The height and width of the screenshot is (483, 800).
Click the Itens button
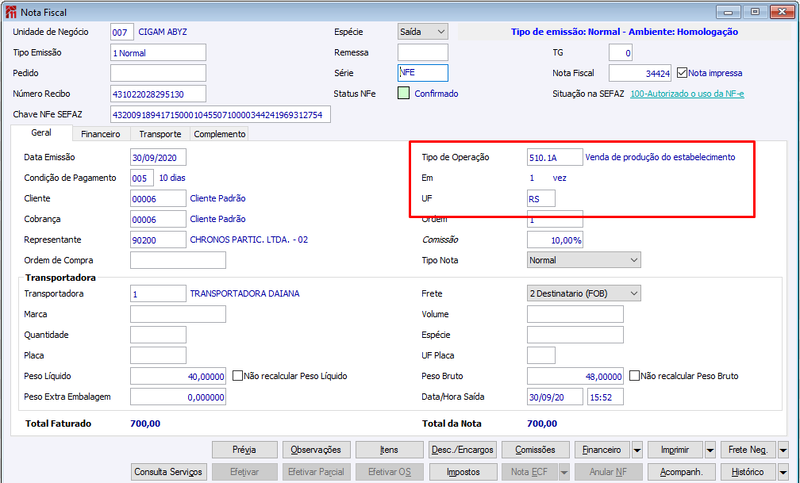click(389, 450)
